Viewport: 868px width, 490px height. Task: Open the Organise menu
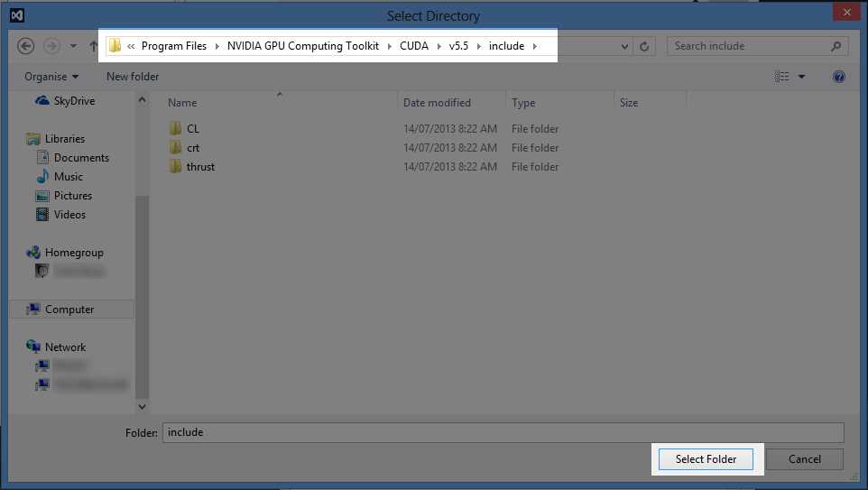[x=51, y=77]
